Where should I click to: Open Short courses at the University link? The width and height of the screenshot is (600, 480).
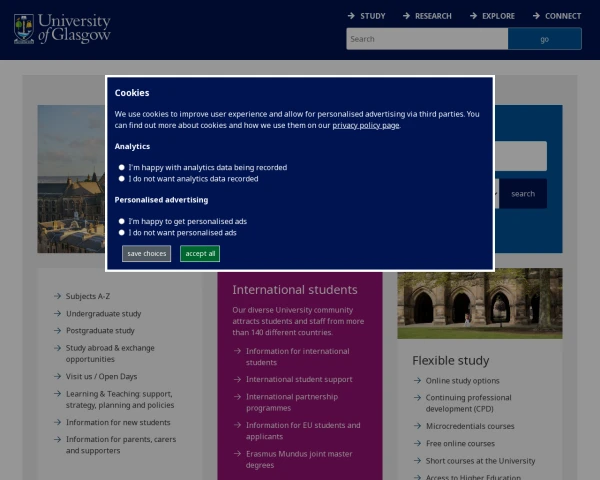pos(480,461)
